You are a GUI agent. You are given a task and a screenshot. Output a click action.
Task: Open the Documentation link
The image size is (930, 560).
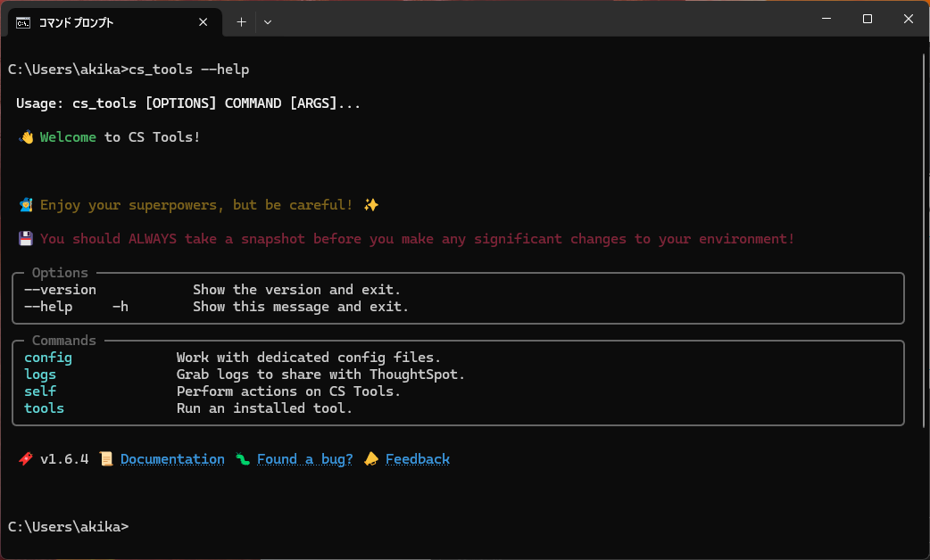click(x=172, y=459)
